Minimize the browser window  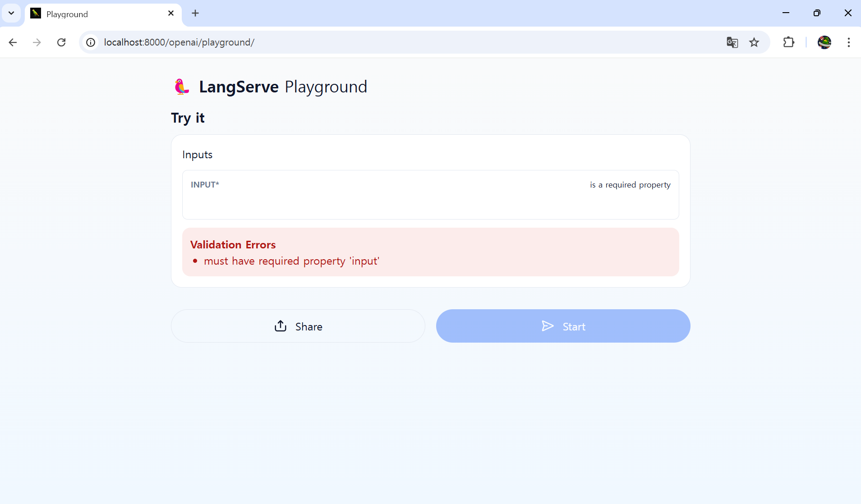tap(786, 13)
